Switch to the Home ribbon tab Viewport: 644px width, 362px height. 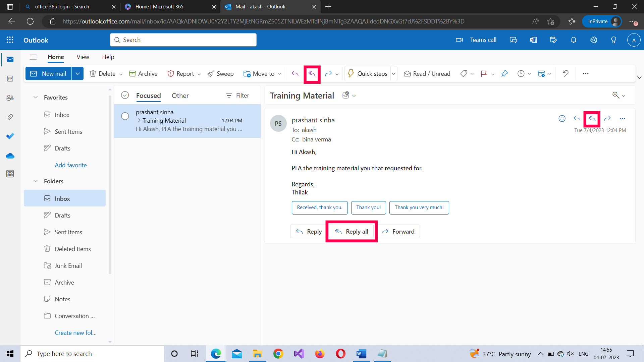(56, 57)
